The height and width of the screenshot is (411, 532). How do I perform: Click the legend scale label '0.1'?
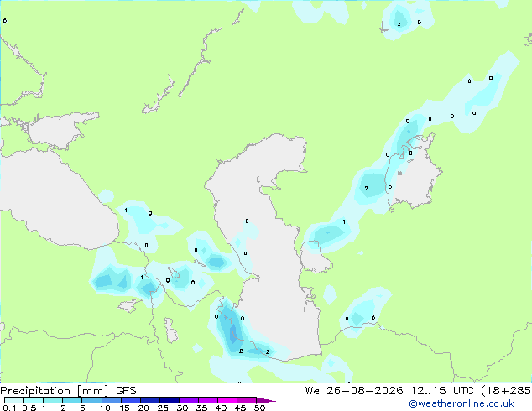click(x=9, y=408)
